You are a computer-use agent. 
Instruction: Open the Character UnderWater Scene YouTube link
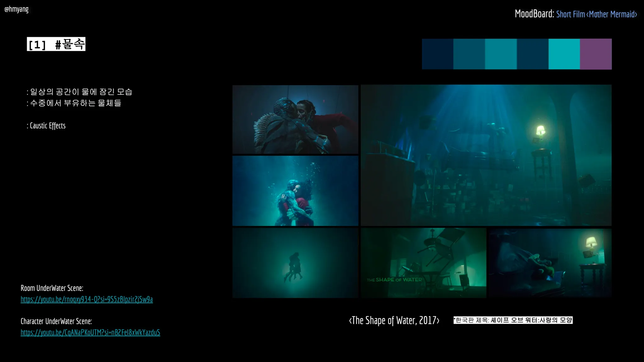tap(90, 332)
